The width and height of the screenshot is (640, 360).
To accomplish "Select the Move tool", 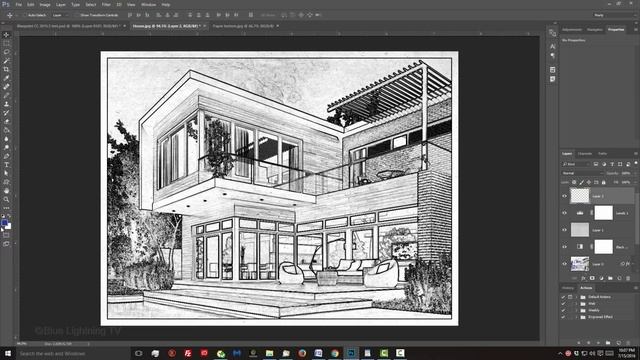I will click(x=6, y=35).
